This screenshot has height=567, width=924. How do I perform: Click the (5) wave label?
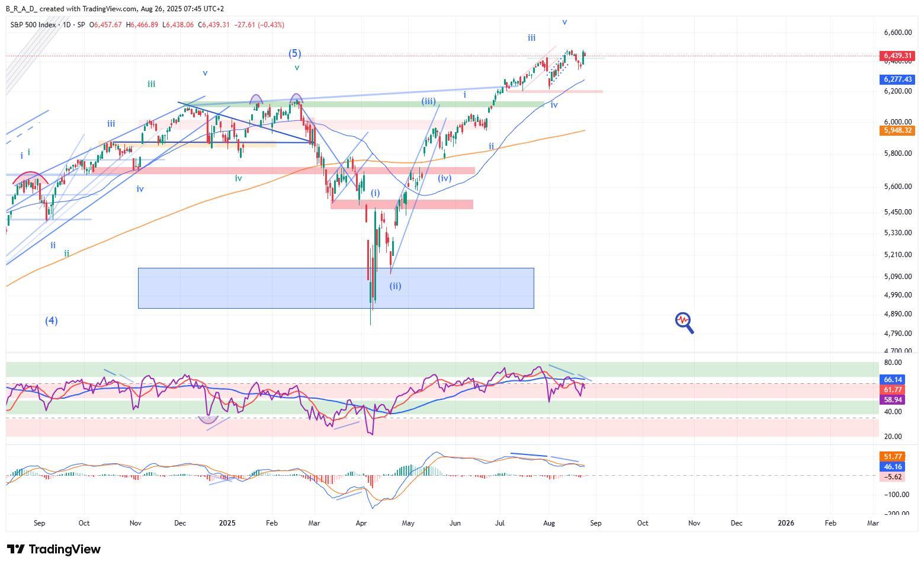(294, 53)
